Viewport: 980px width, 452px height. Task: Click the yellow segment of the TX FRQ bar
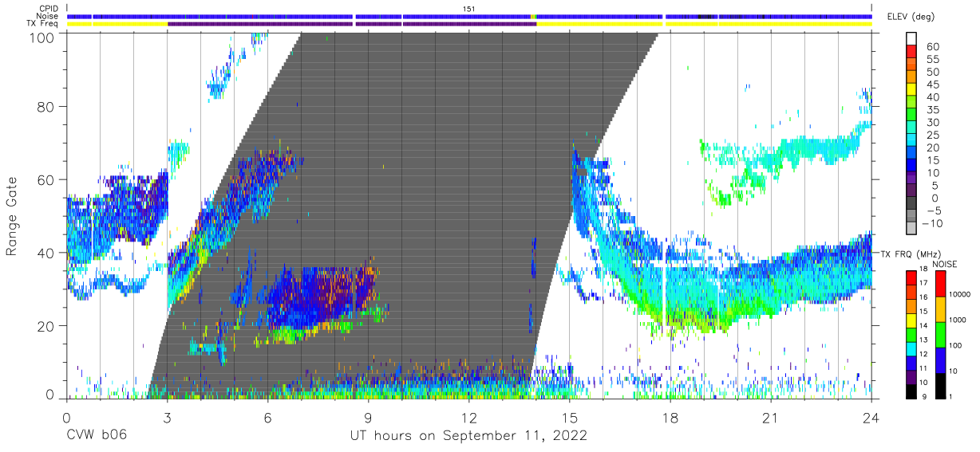911,320
